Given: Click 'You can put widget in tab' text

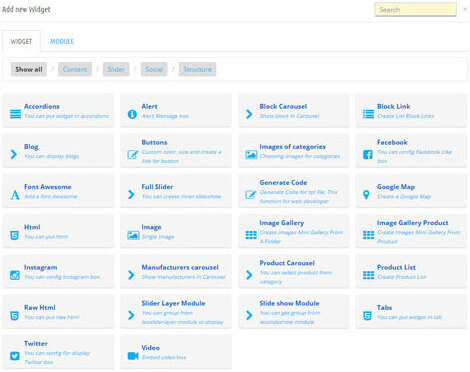Looking at the screenshot, I should click(x=410, y=317).
